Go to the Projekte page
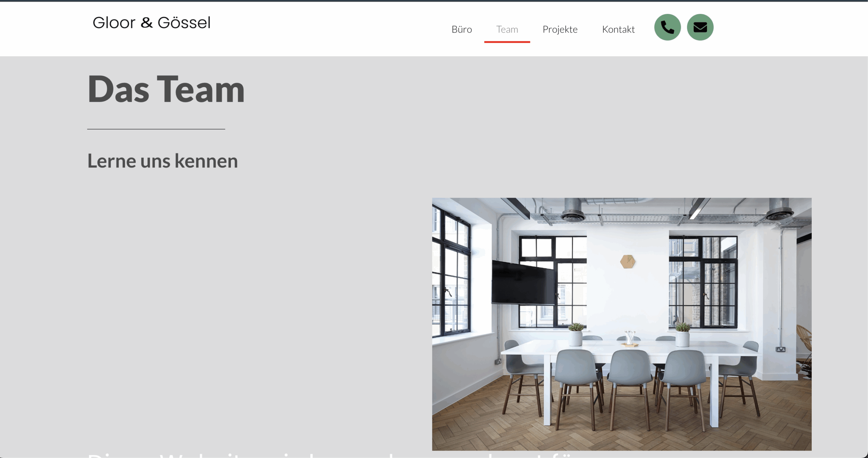 560,30
